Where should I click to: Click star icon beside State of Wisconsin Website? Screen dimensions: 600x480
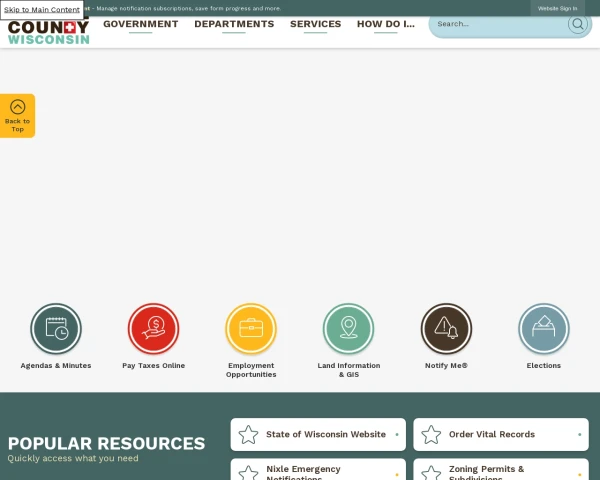248,434
